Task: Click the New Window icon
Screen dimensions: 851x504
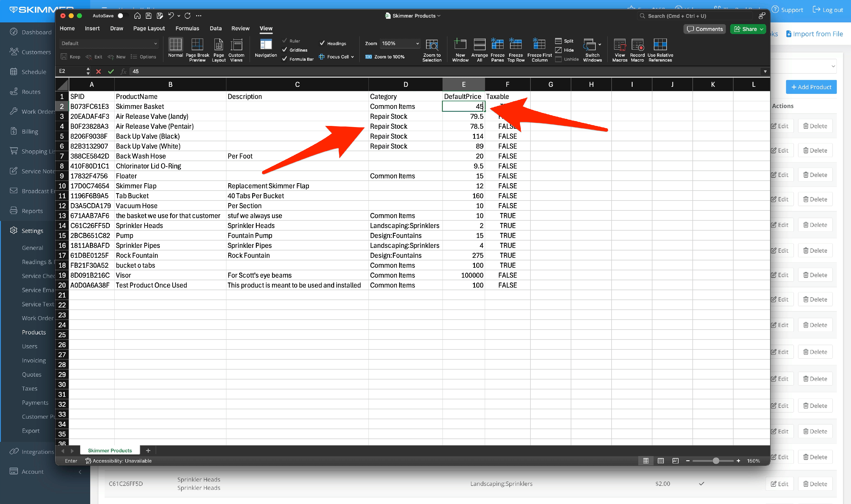Action: tap(460, 45)
